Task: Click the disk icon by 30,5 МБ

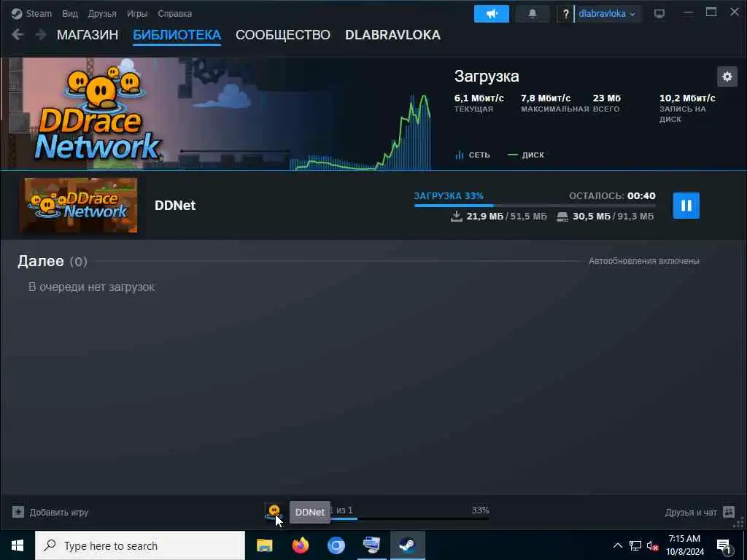Action: [562, 217]
